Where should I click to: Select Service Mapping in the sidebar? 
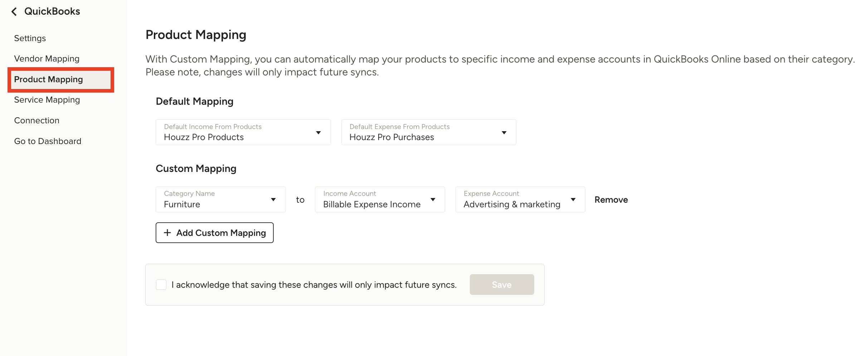(47, 100)
